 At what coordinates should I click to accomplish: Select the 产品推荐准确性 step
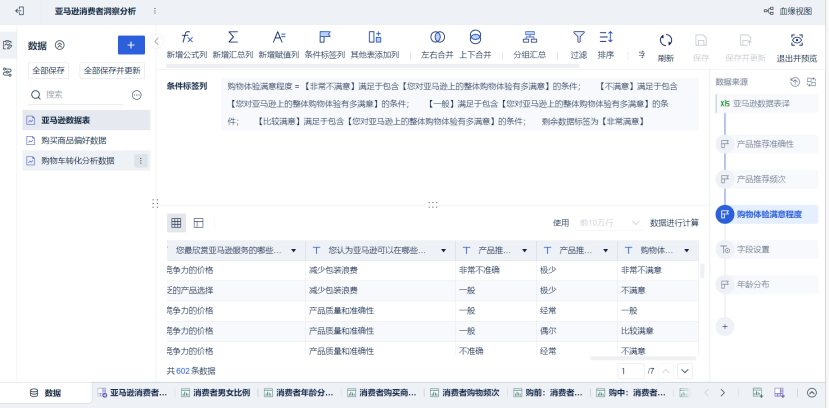(767, 144)
